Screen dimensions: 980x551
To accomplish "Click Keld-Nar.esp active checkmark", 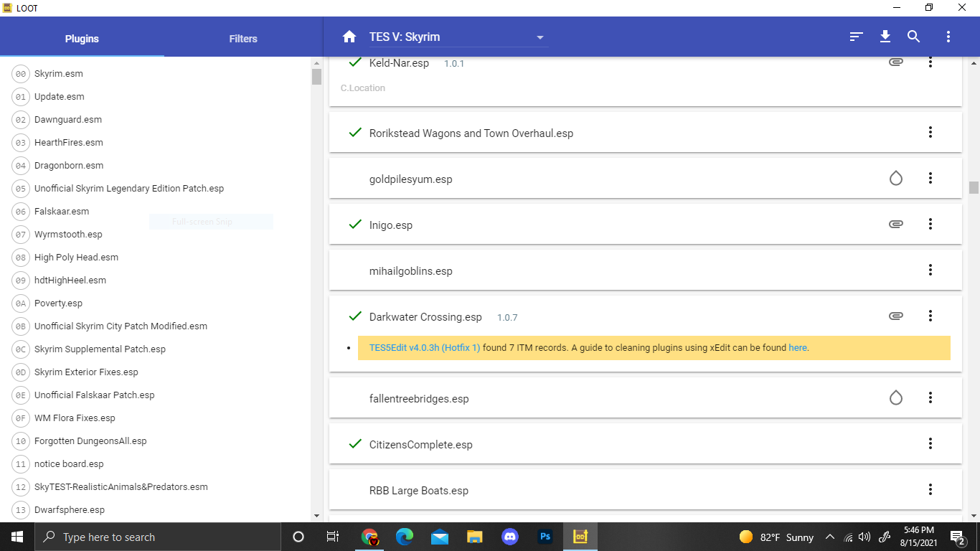I will (354, 62).
